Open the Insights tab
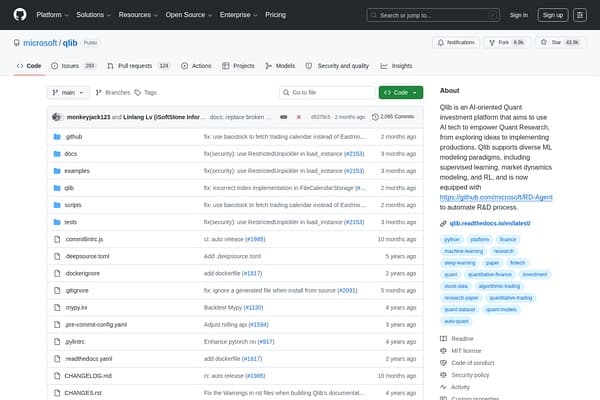600x400 pixels. tap(396, 66)
